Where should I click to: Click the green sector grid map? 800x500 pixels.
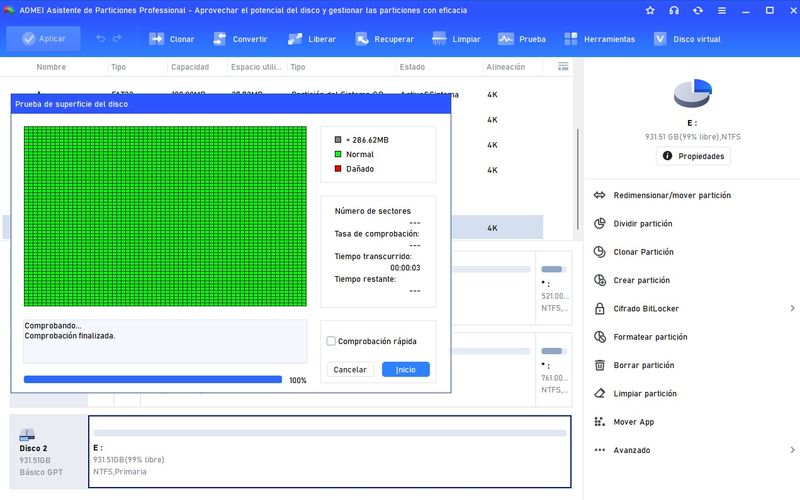pyautogui.click(x=165, y=216)
